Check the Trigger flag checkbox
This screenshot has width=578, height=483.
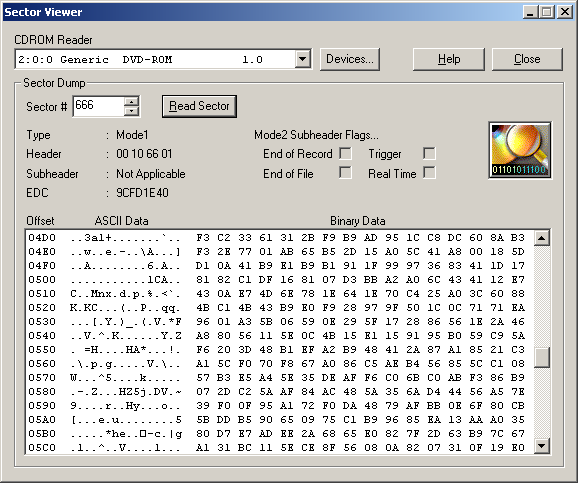(x=429, y=153)
